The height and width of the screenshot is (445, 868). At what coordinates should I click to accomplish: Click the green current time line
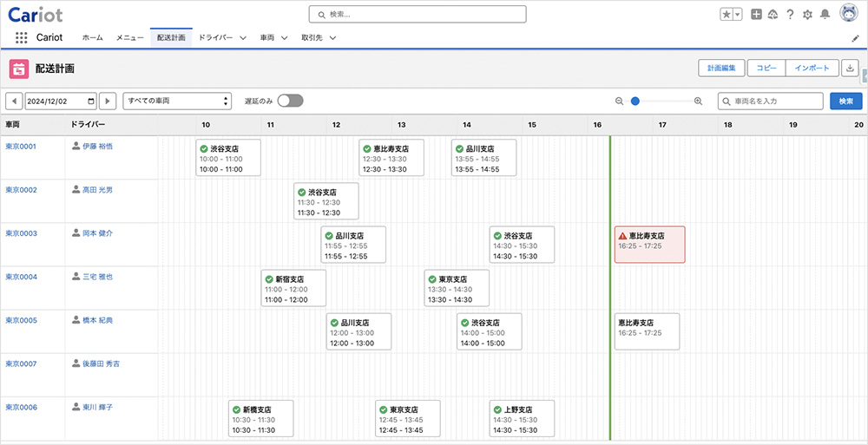(610, 288)
